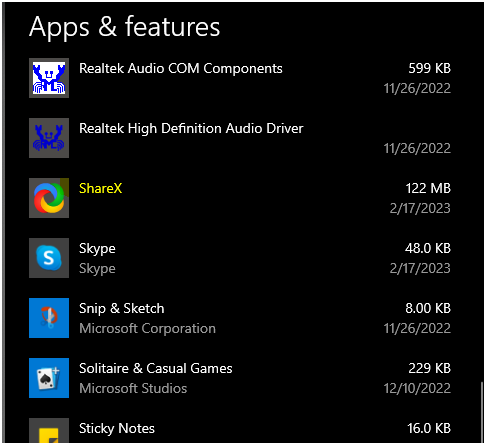Click the Solitaire & Casual Games icon
Image resolution: width=486 pixels, height=445 pixels.
pyautogui.click(x=49, y=378)
